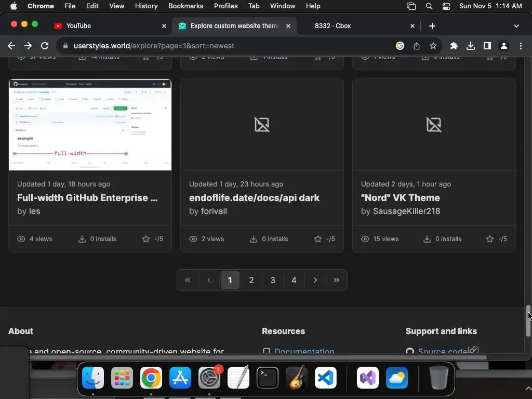Expand the tab search chevron
The width and height of the screenshot is (532, 399).
pyautogui.click(x=516, y=26)
